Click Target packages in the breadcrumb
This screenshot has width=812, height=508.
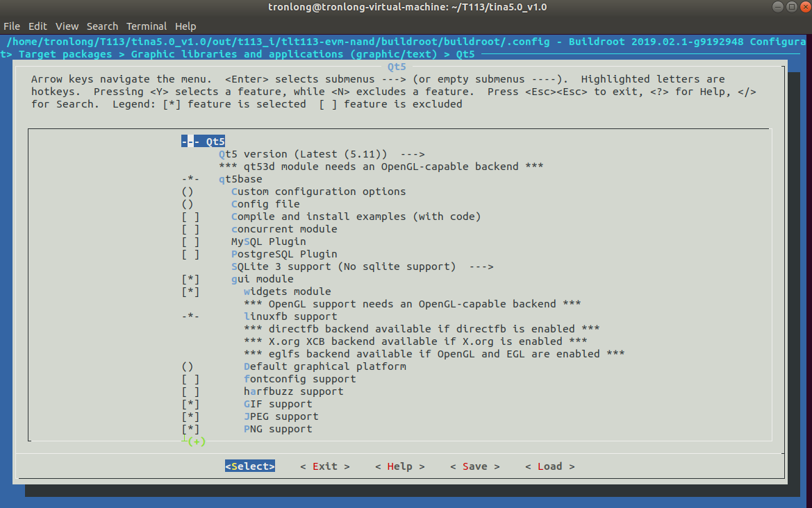(x=65, y=54)
